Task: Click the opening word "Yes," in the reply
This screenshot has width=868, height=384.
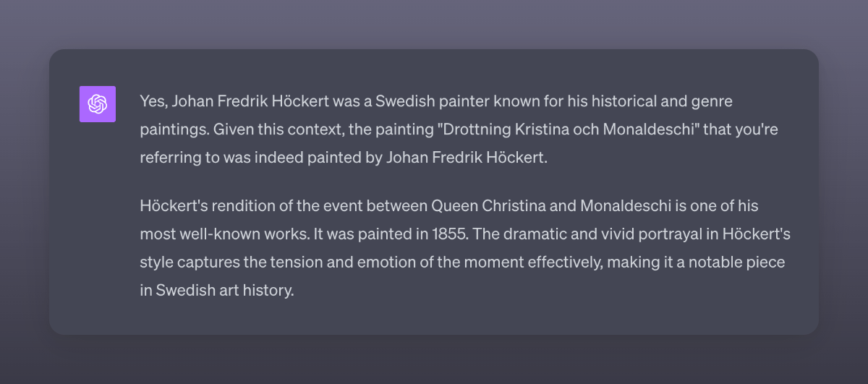Action: (153, 101)
